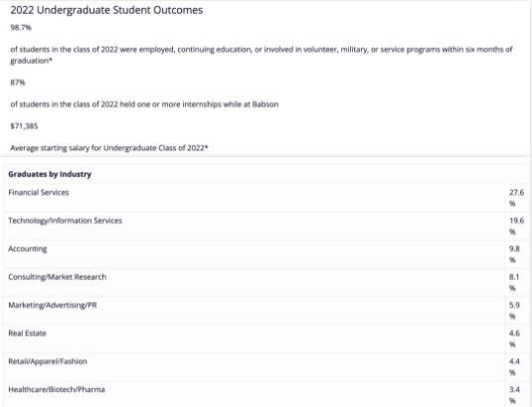Click the 27.6% Financial Services value
The image size is (532, 407).
click(x=516, y=198)
